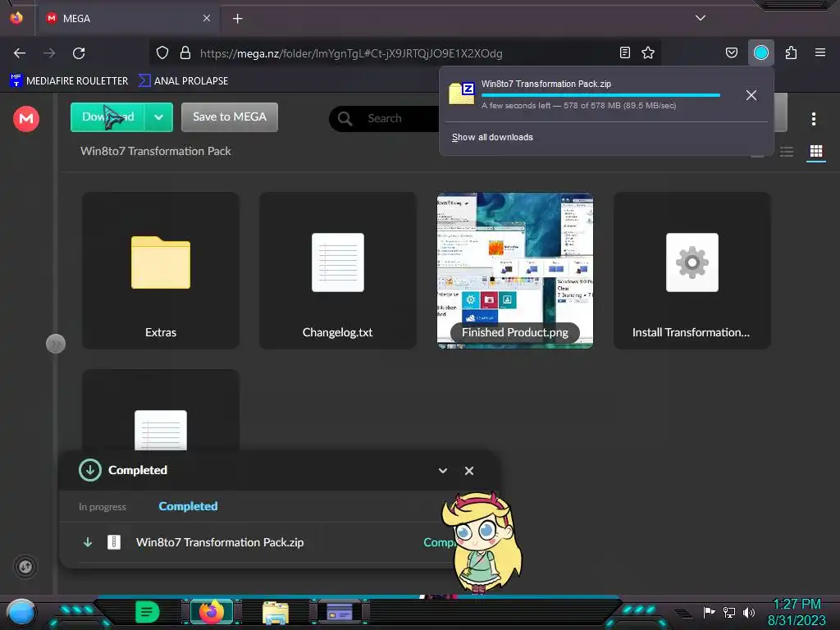This screenshot has width=840, height=630.
Task: Dismiss the Win8to7 download entry
Action: pyautogui.click(x=751, y=95)
